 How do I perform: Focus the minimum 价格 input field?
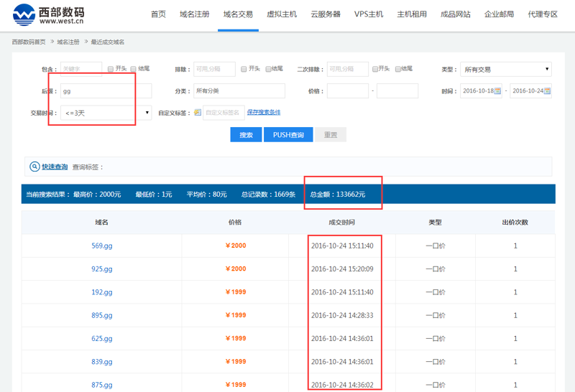(x=348, y=91)
